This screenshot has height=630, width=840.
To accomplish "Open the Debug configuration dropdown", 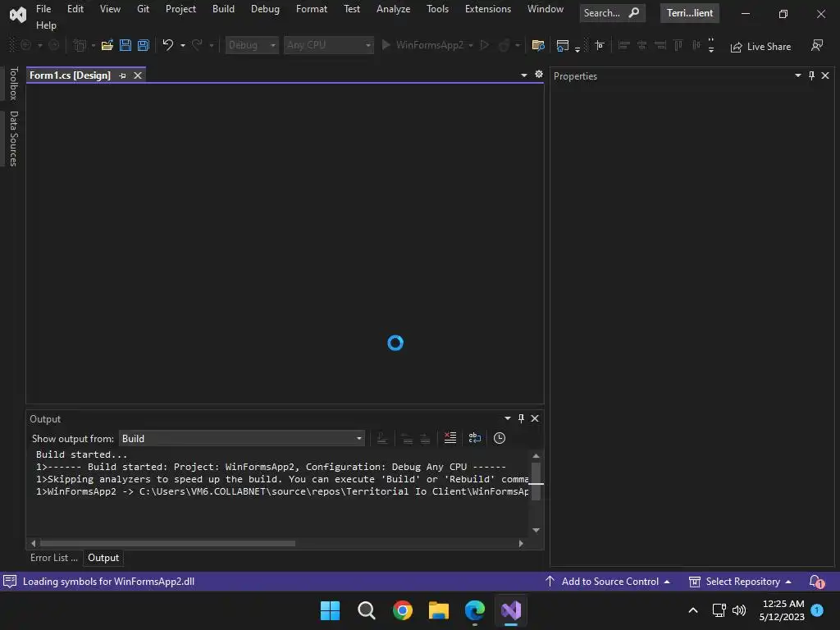I will click(252, 46).
